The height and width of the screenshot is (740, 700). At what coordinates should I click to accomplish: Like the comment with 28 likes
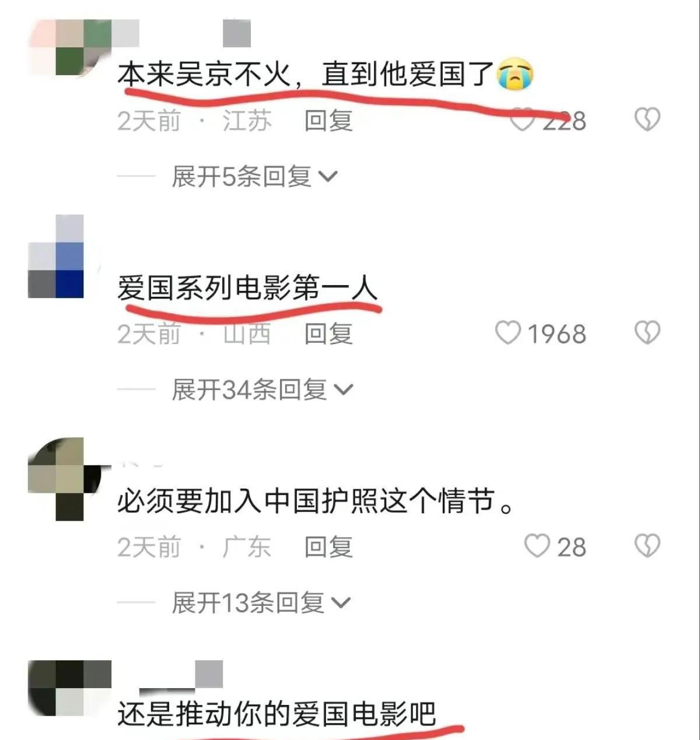pos(537,546)
